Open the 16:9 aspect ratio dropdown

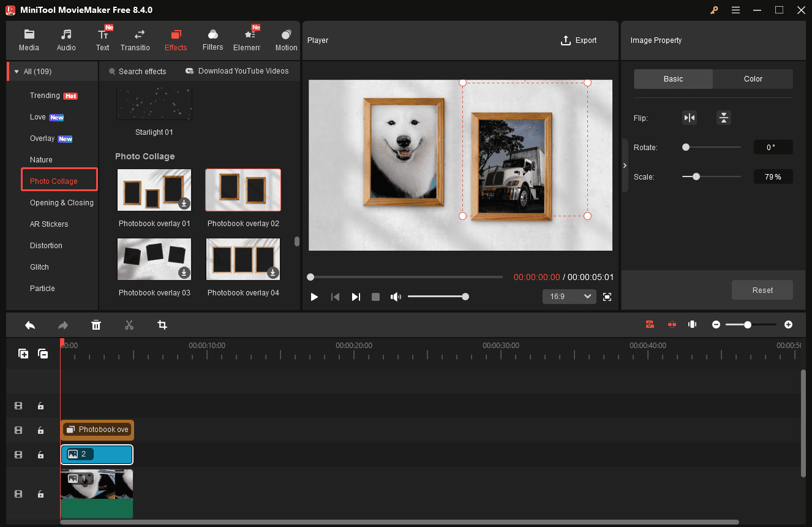click(569, 296)
